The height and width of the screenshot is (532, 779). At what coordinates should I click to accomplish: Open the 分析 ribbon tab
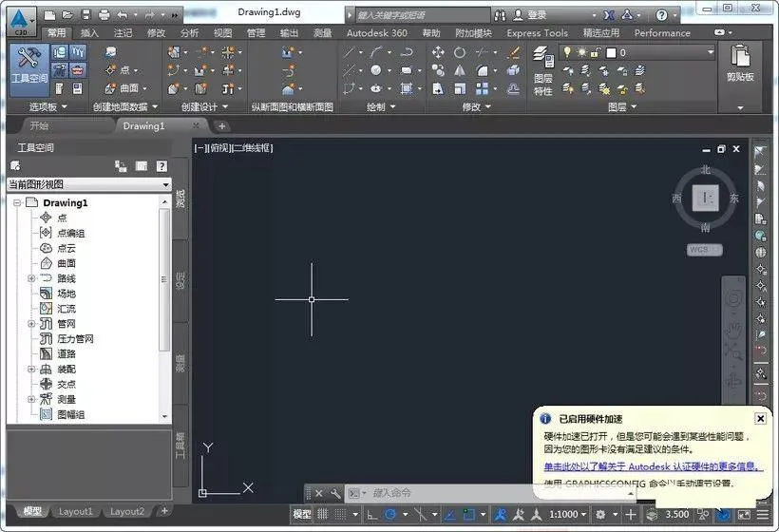(x=189, y=33)
